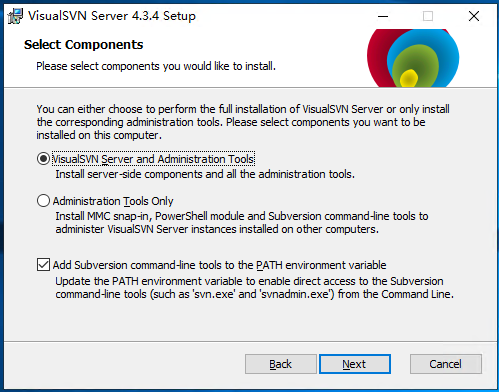Click the PATH environment variable checkbox label
This screenshot has height=392, width=499.
tap(219, 265)
